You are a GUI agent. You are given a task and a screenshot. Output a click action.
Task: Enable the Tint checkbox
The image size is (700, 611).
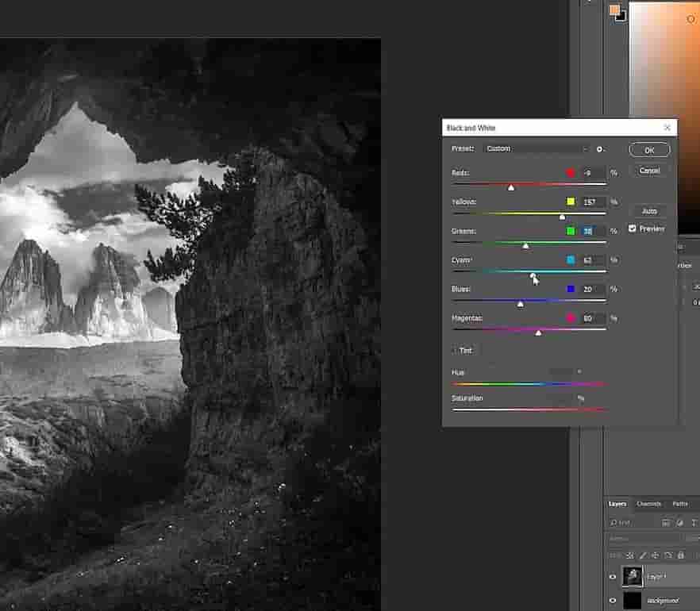pos(455,350)
